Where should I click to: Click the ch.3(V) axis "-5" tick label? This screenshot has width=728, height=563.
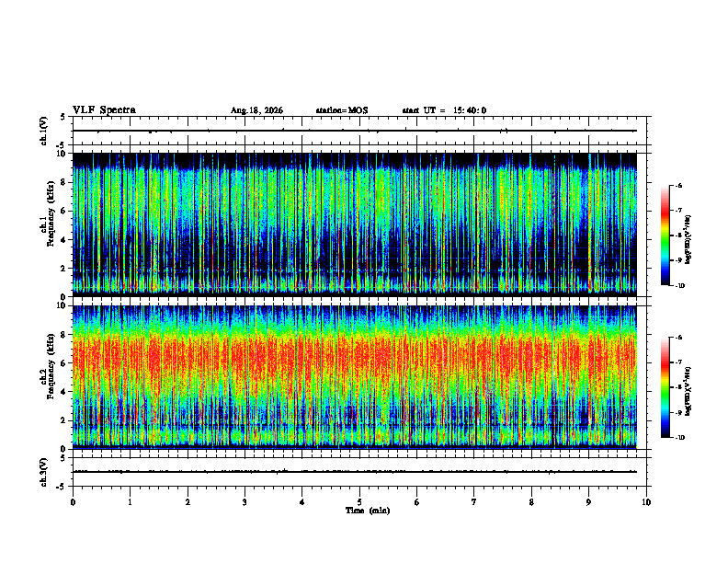coord(63,487)
